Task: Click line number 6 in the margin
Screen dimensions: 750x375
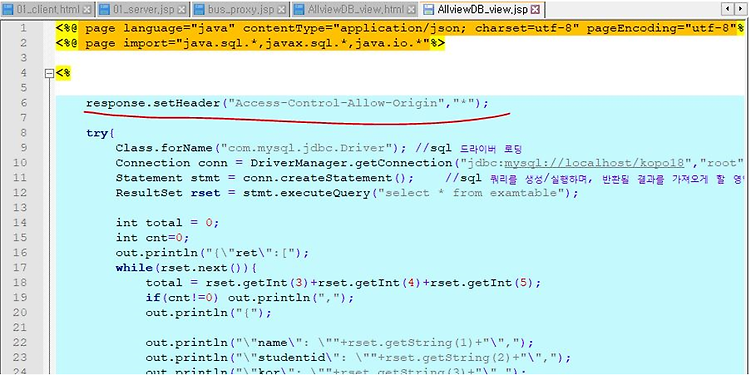Action: [x=24, y=103]
